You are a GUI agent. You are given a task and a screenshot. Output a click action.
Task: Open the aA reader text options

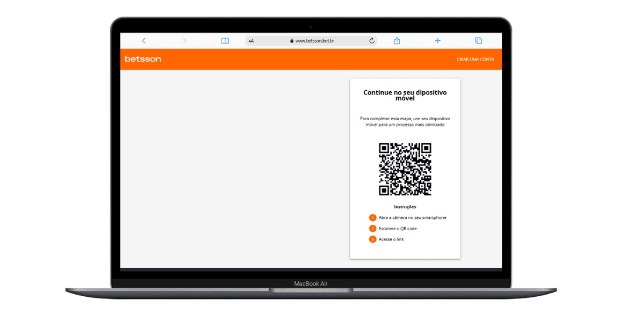[251, 41]
